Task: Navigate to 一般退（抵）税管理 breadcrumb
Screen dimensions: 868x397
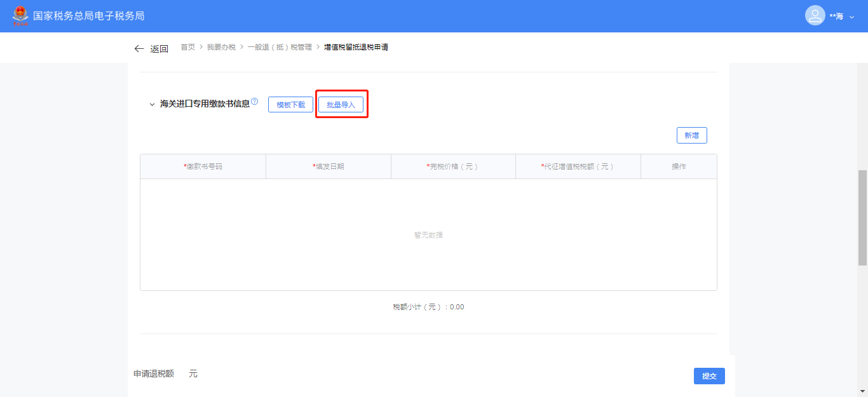Action: point(280,48)
